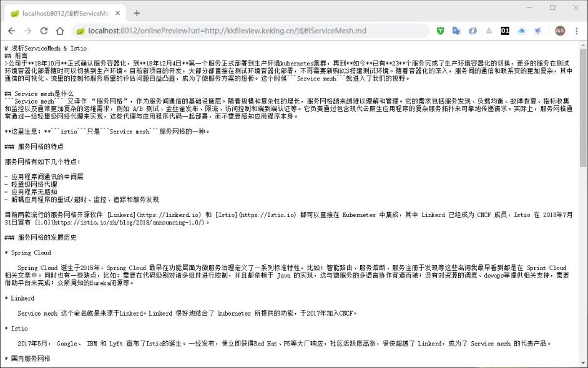This screenshot has height=368, width=588.
Task: Click the leaf site icon in address bar
Action: coord(79,30)
